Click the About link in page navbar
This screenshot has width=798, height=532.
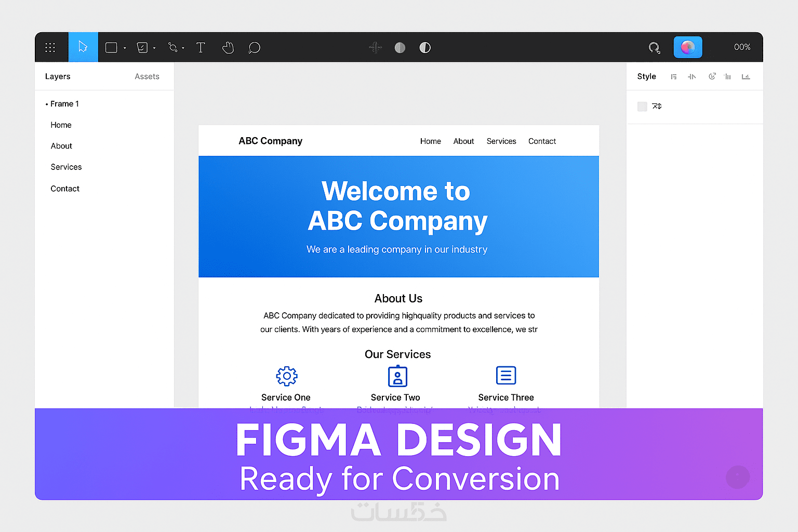[x=464, y=141]
